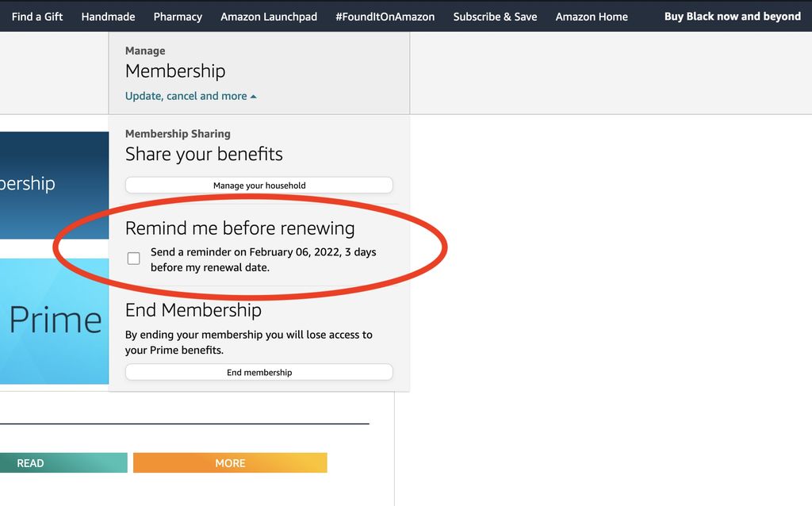Open Amazon Home
This screenshot has height=506, width=812.
pyautogui.click(x=592, y=16)
